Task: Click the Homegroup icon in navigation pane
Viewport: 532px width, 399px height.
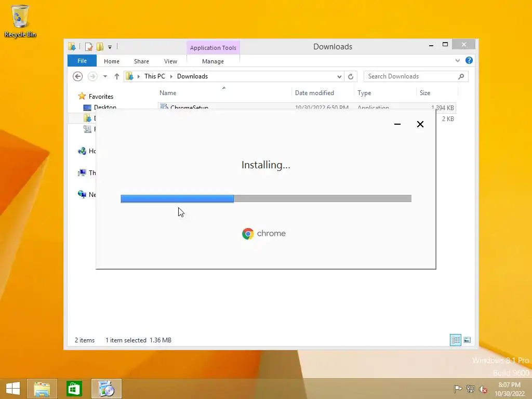Action: (x=82, y=151)
